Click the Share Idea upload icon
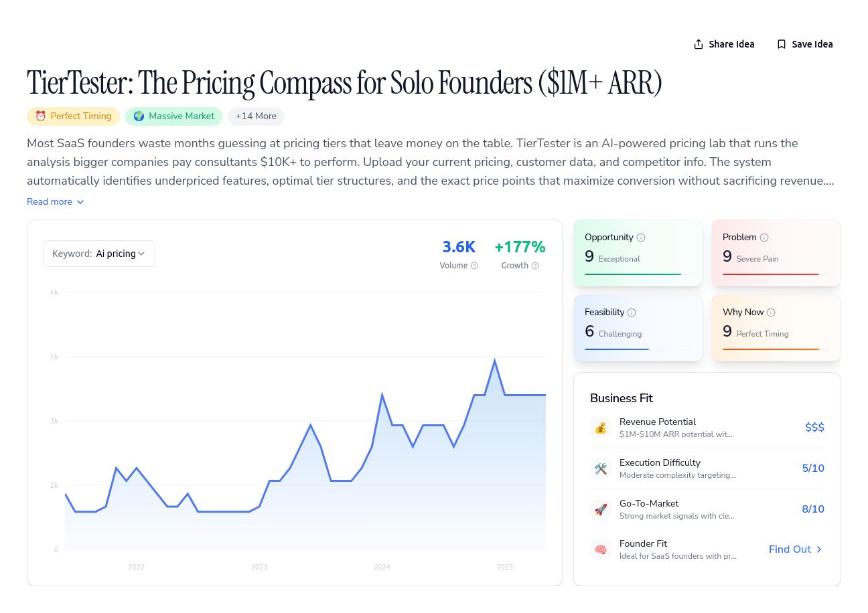The height and width of the screenshot is (613, 868). [x=699, y=44]
